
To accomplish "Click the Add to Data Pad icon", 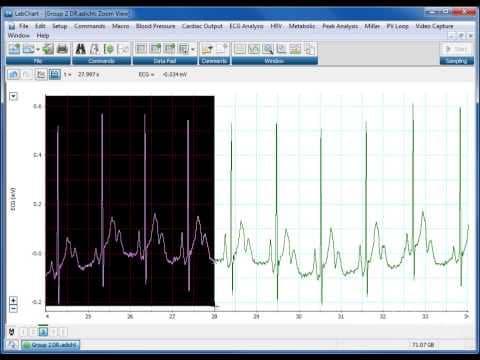I will 155,49.
